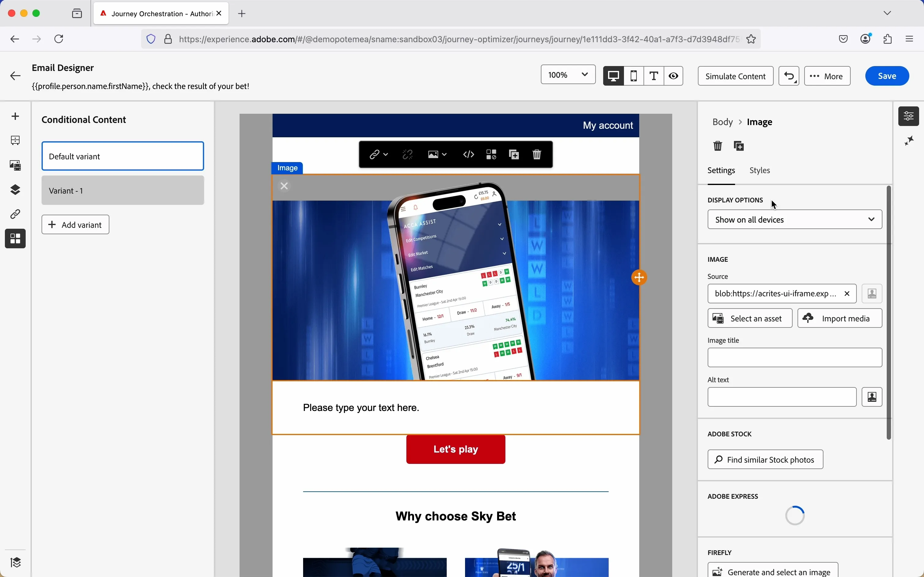Click into the Alt text field
Viewport: 924px width, 577px height.
pos(782,397)
